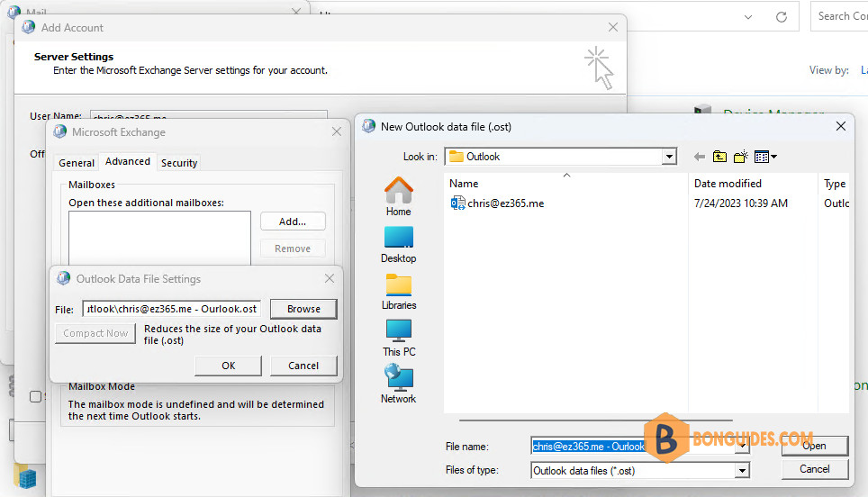The width and height of the screenshot is (868, 497).
Task: Create a new folder with the toolbar icon
Action: pos(741,157)
